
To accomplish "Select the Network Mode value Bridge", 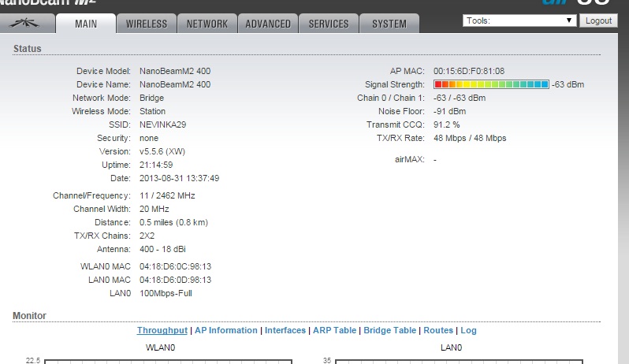I will coord(151,98).
